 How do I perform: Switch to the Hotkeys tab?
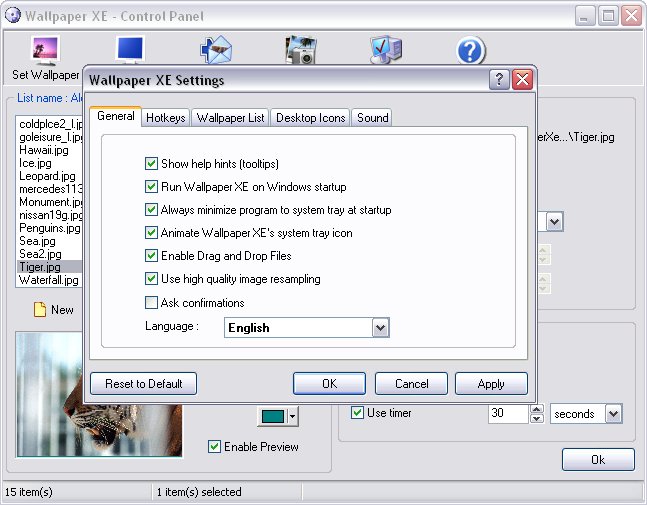(166, 118)
